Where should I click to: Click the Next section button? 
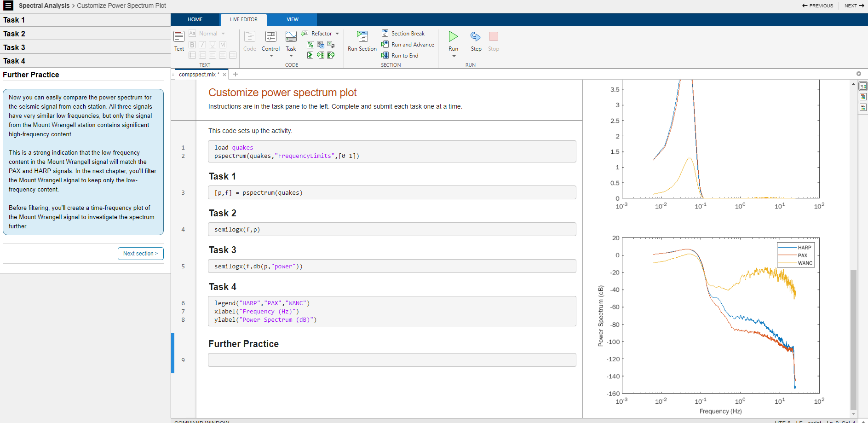[140, 254]
